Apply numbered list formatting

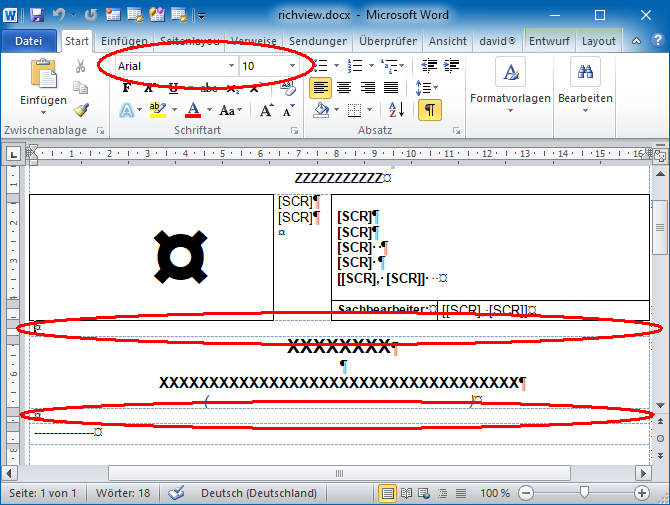pos(355,66)
